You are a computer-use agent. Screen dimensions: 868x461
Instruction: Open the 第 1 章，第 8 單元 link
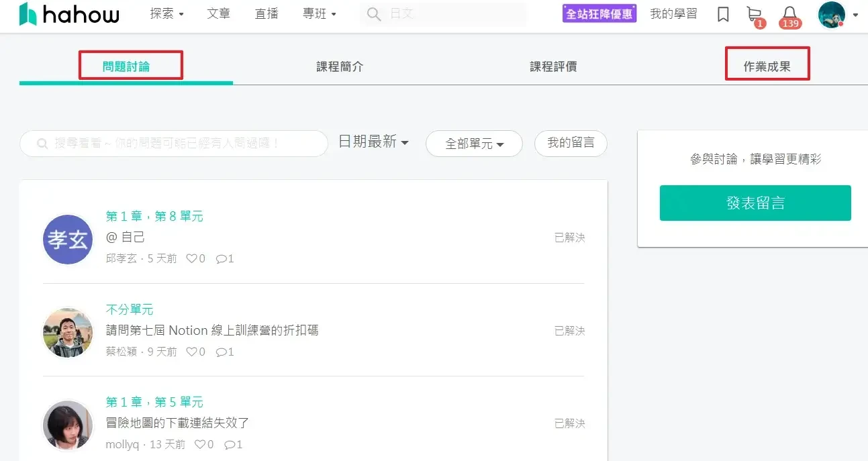point(154,216)
